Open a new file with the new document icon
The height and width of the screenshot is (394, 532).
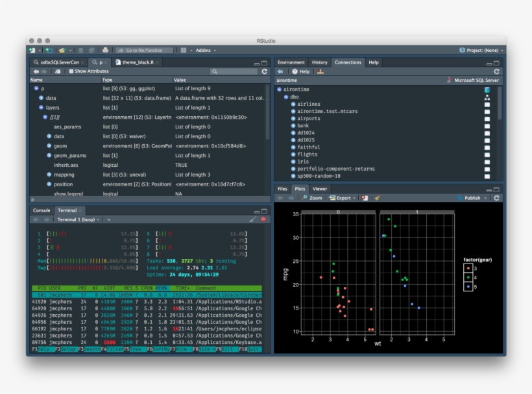point(31,49)
